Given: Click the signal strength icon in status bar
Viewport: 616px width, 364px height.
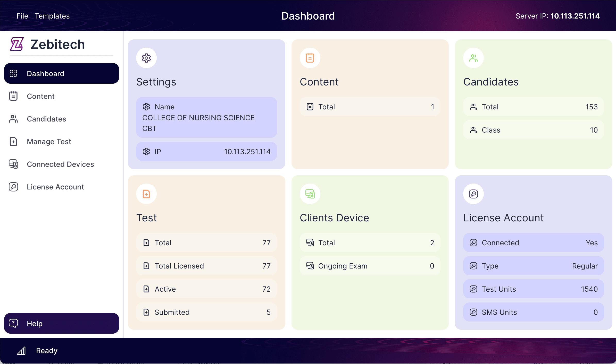Looking at the screenshot, I should 21,351.
